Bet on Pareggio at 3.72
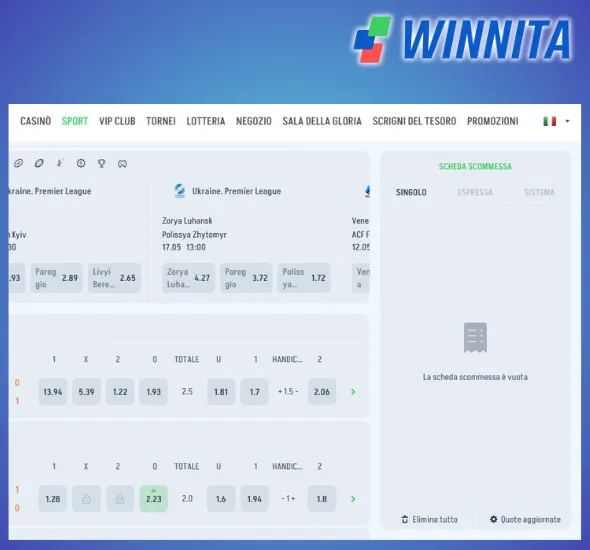The height and width of the screenshot is (550, 590). point(246,278)
